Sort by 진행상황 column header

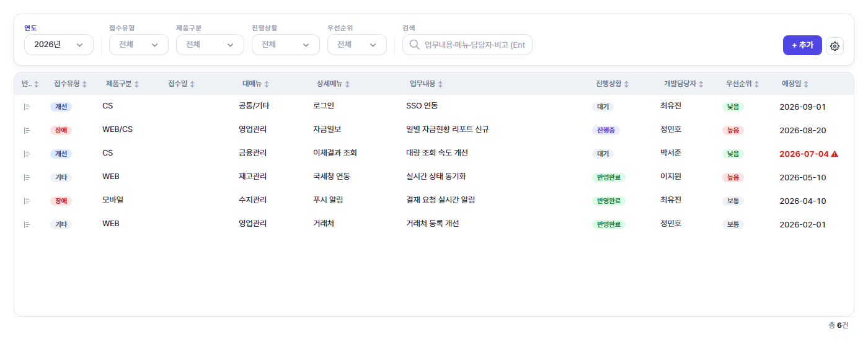(612, 84)
